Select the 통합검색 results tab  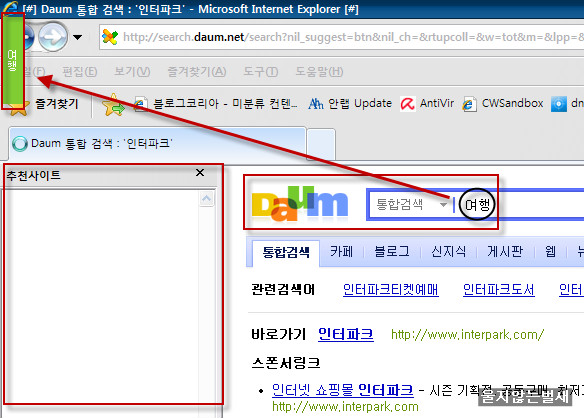point(286,252)
